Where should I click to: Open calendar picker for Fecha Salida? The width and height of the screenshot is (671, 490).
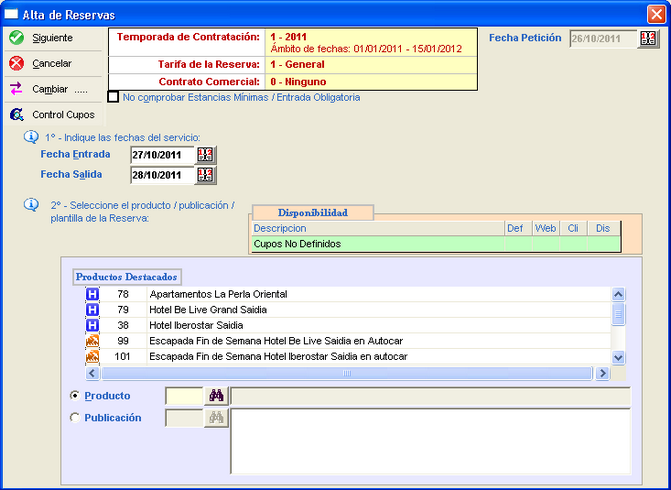(205, 175)
